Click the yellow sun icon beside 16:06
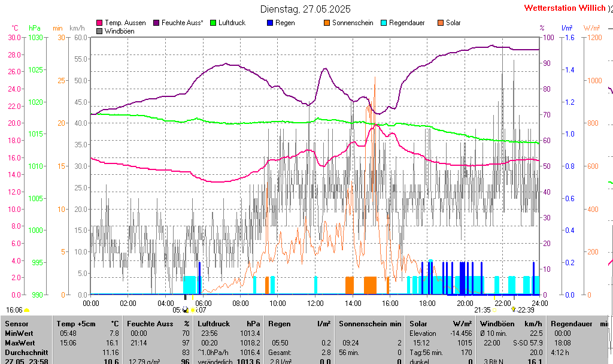 coord(26,310)
